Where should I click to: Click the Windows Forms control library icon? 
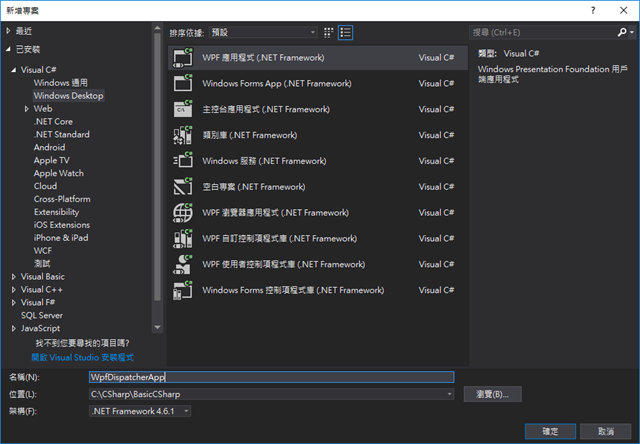click(183, 290)
